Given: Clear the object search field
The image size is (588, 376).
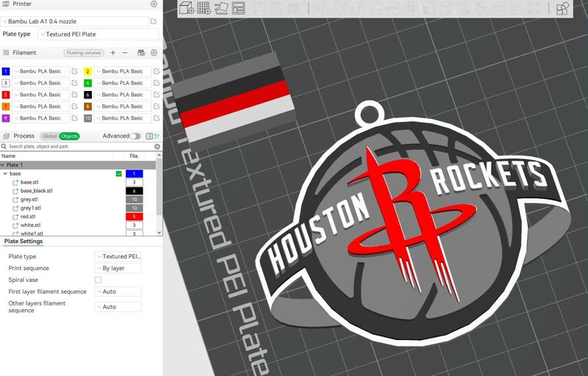Looking at the screenshot, I should click(157, 146).
